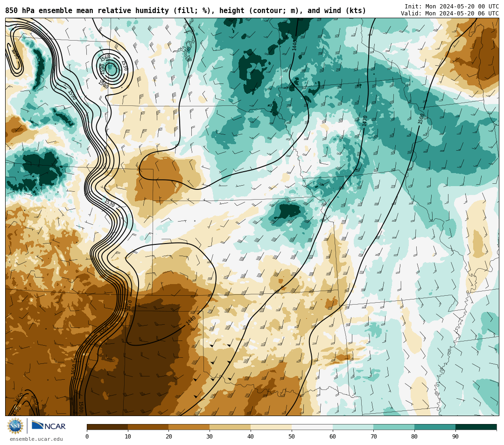Pick the 70–80% light teal colorbar swatch
This screenshot has width=504, height=445.
click(x=394, y=427)
